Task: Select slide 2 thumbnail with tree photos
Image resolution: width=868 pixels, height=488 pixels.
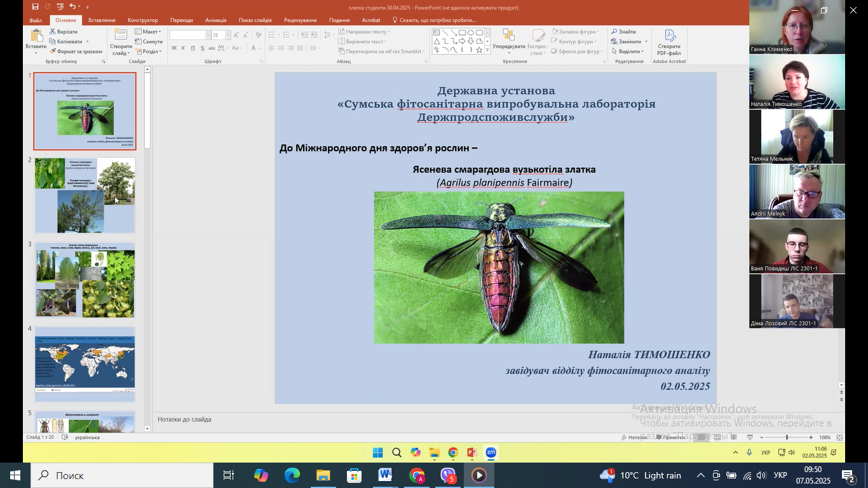Action: coord(85,195)
